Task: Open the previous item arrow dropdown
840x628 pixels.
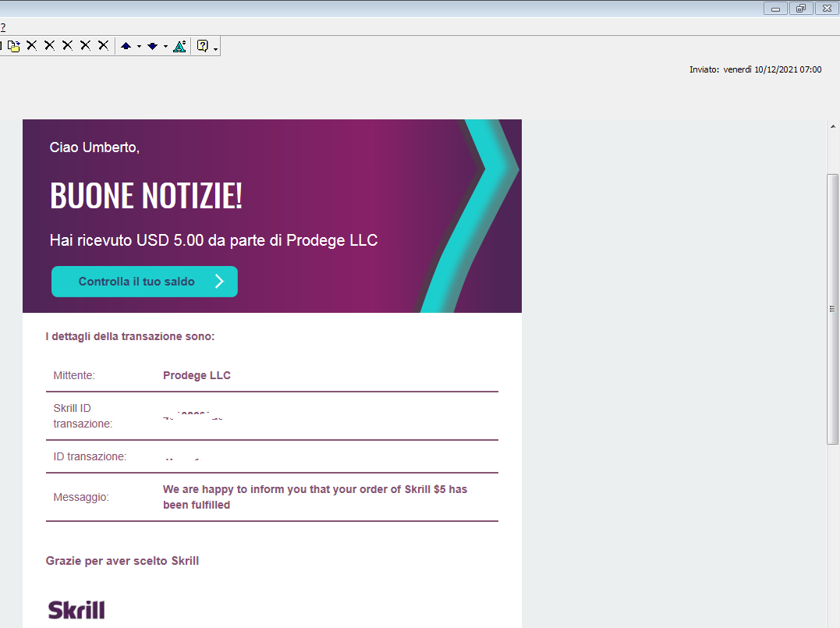Action: click(140, 47)
